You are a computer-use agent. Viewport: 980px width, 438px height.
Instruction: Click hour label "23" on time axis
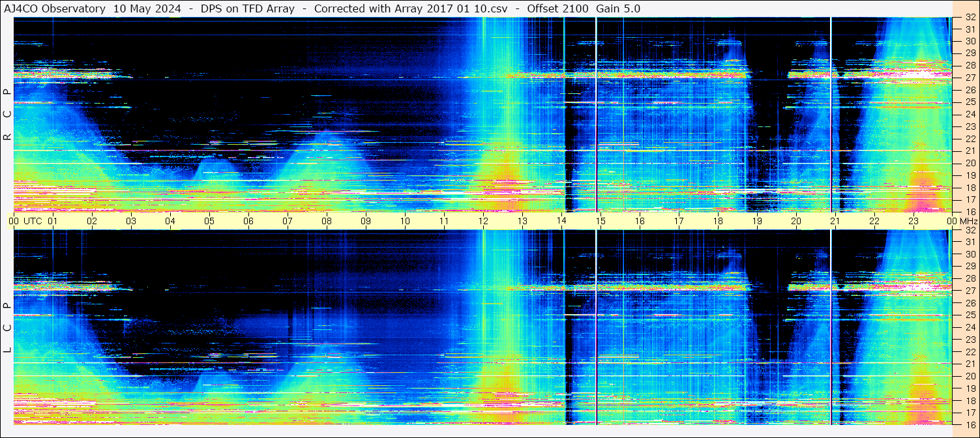[x=913, y=221]
